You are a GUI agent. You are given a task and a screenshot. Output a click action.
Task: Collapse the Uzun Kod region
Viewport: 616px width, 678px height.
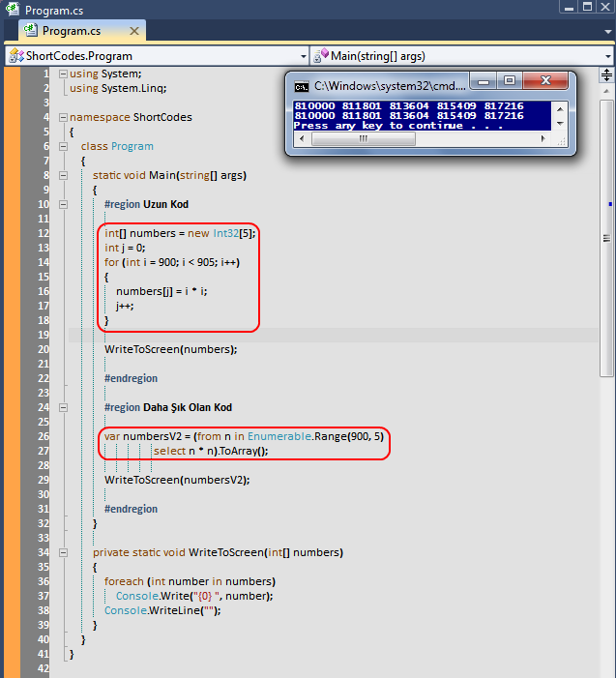(63, 205)
